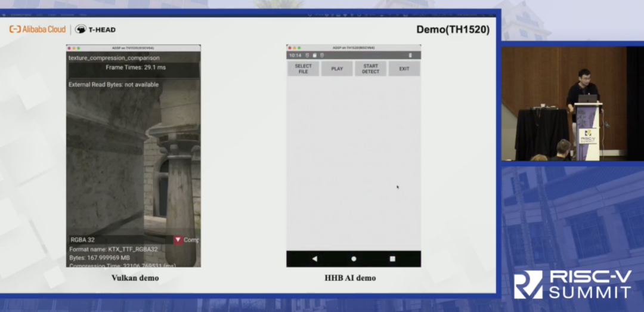Tap the EXIT button in HHB AI demo
Image resolution: width=644 pixels, height=312 pixels.
point(404,69)
